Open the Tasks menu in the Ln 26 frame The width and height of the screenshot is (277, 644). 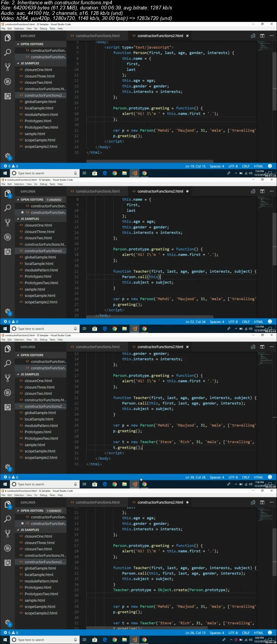(52, 495)
